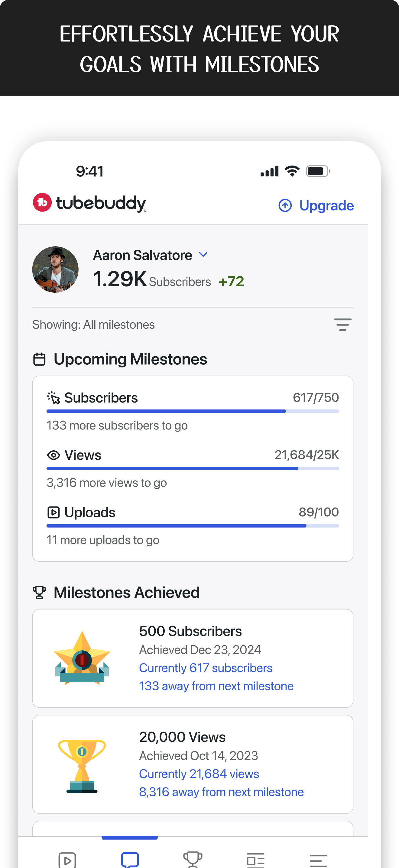Tap the '+72' subscriber gain figure
Image resolution: width=399 pixels, height=868 pixels.
[x=232, y=281]
